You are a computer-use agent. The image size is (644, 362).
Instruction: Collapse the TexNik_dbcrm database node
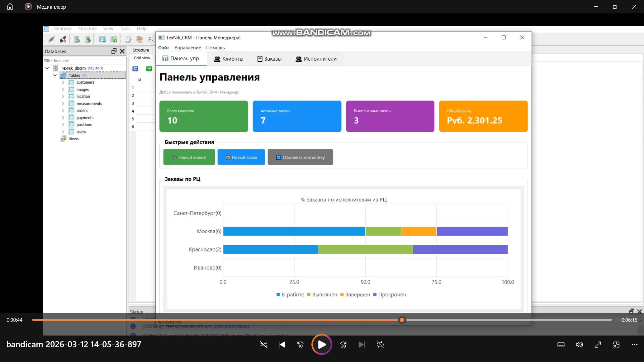tap(47, 68)
